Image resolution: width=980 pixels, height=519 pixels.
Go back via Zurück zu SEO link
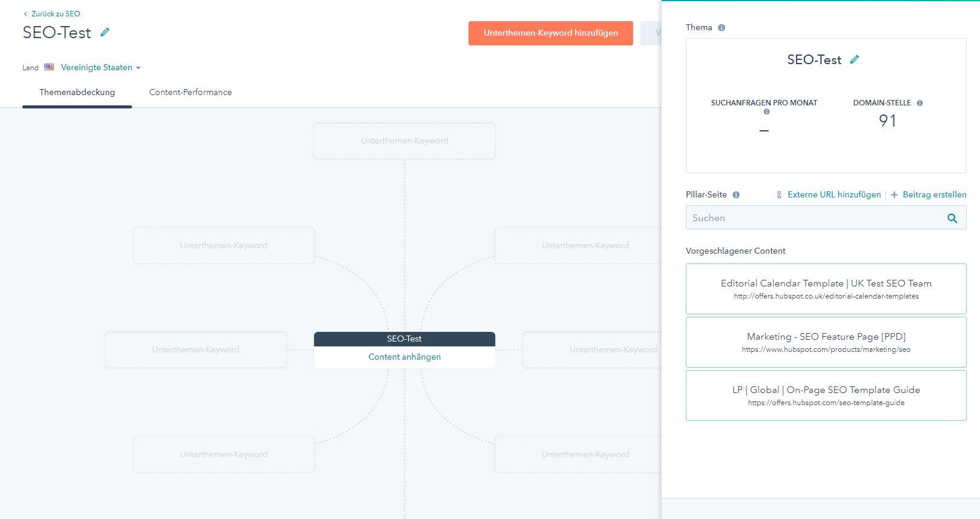point(52,13)
